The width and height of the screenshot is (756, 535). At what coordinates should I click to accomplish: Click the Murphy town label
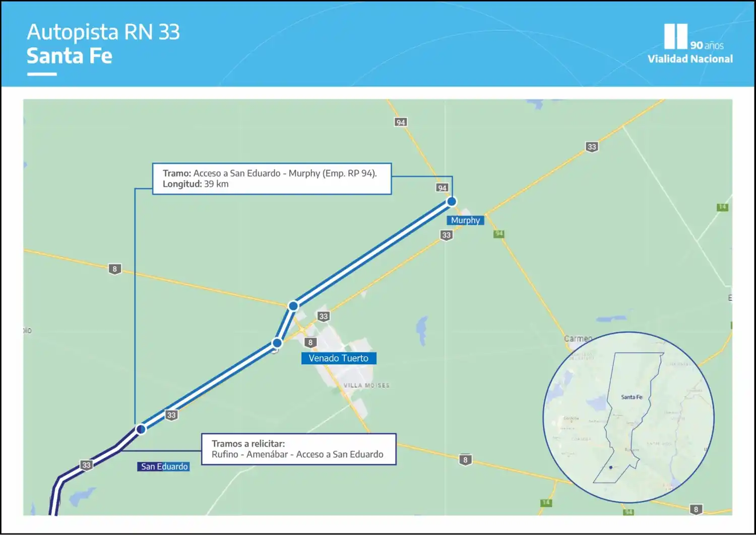pyautogui.click(x=465, y=220)
